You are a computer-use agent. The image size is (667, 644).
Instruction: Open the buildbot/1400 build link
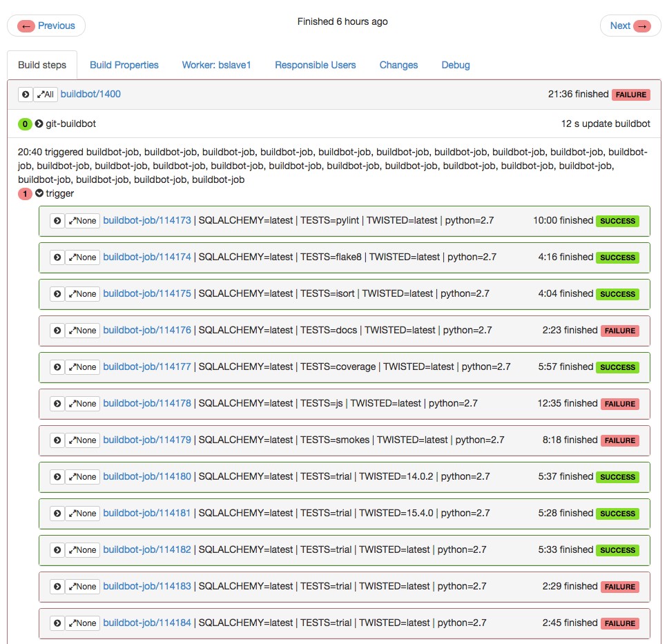tap(90, 94)
